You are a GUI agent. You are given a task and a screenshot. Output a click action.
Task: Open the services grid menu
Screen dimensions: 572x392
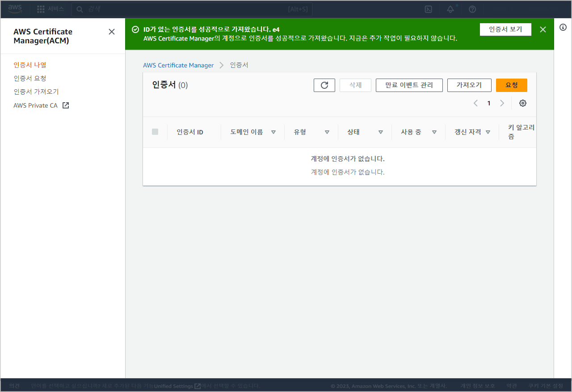click(x=41, y=9)
